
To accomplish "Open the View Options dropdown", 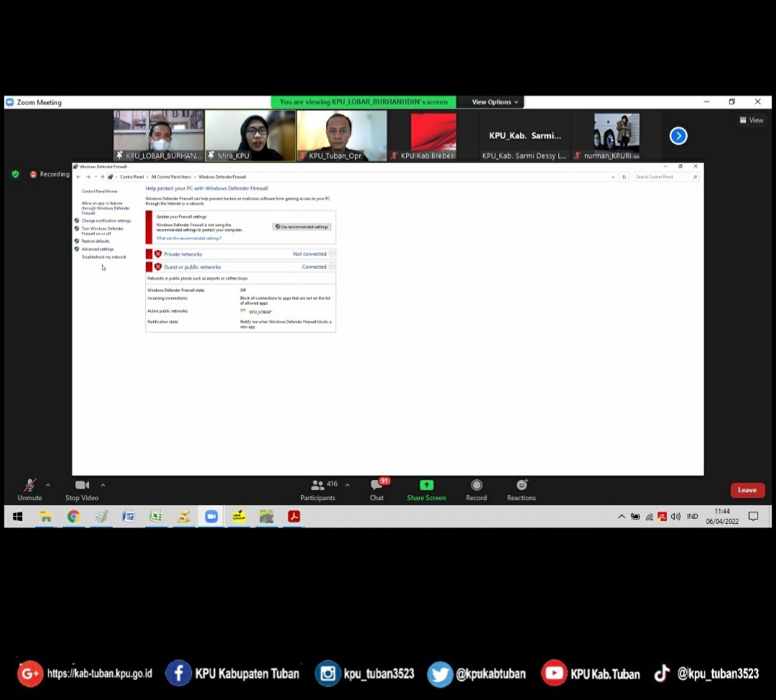I will [494, 102].
